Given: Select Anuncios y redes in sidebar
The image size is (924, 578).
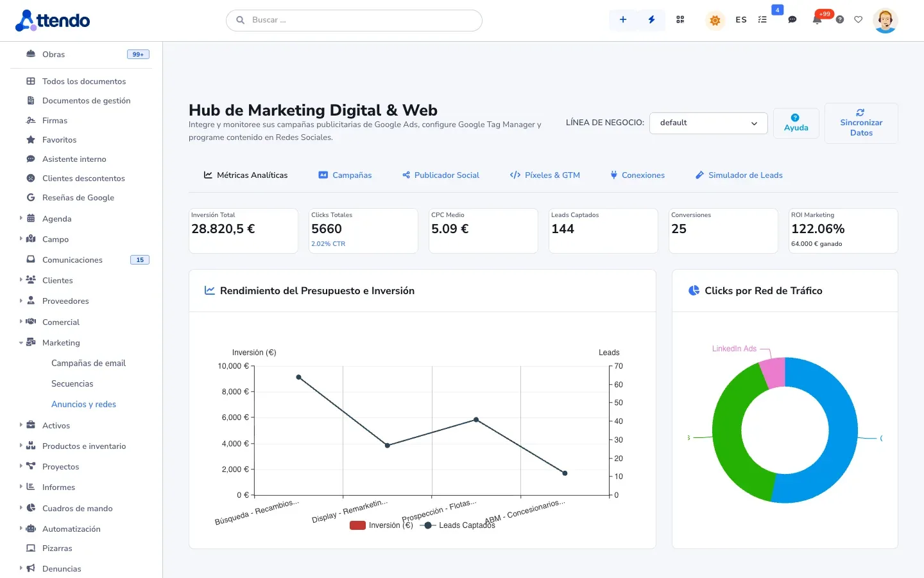Looking at the screenshot, I should (x=83, y=405).
